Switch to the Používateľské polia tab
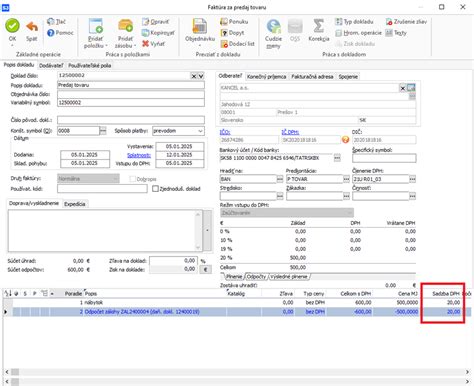Image resolution: width=474 pixels, height=386 pixels. [89, 66]
